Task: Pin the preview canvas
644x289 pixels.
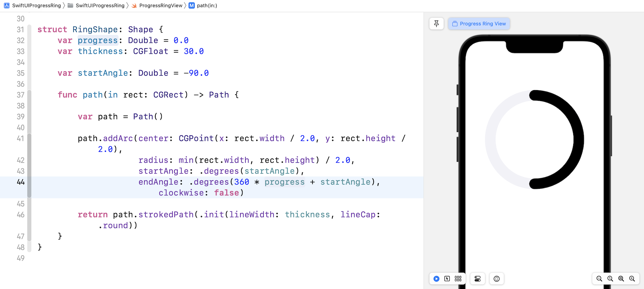Action: click(x=436, y=24)
